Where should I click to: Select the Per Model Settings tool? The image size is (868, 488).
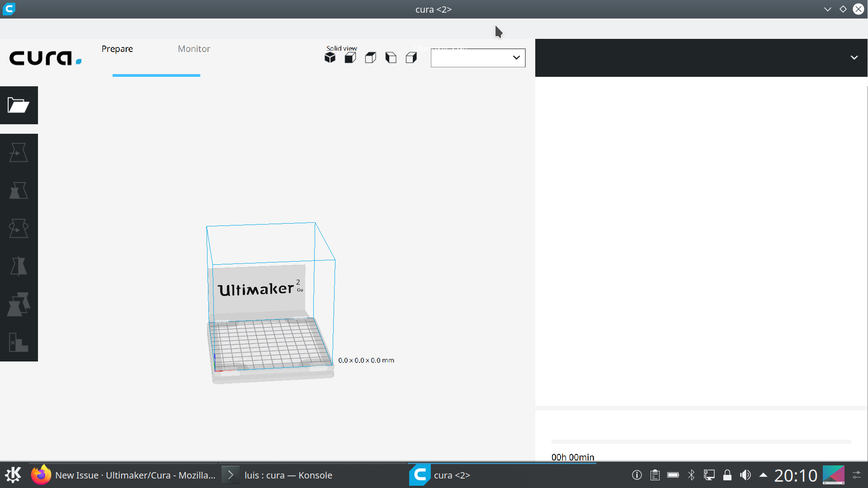19,304
